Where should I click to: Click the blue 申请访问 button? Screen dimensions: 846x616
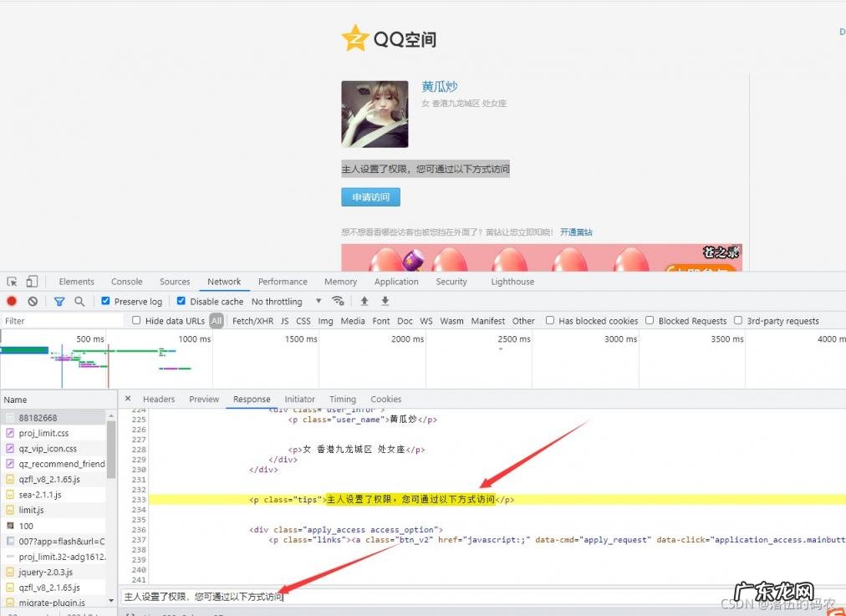[x=370, y=197]
